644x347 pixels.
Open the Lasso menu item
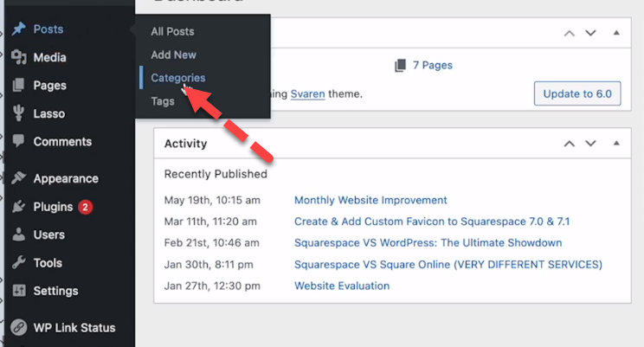[48, 113]
